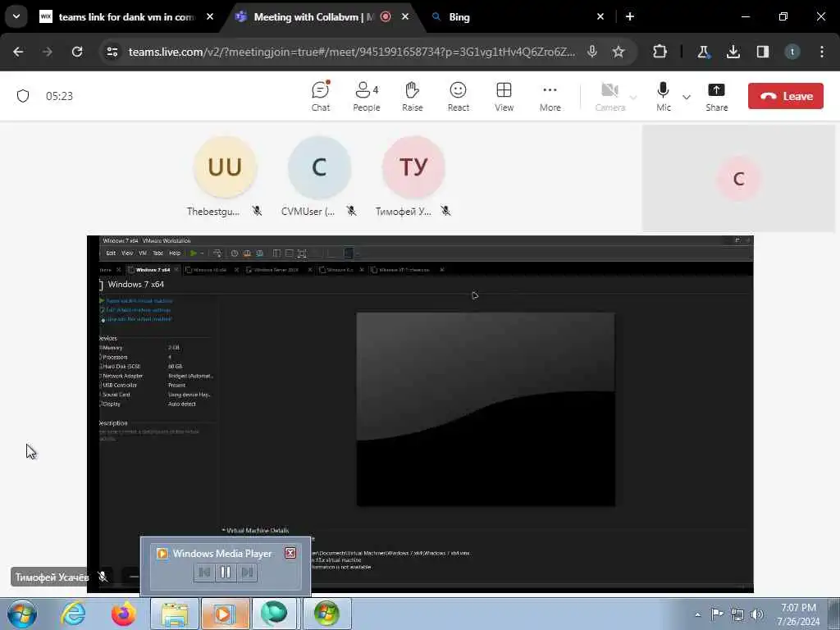840x630 pixels.
Task: Click the 7:07 PM taskbar clock
Action: (798, 614)
